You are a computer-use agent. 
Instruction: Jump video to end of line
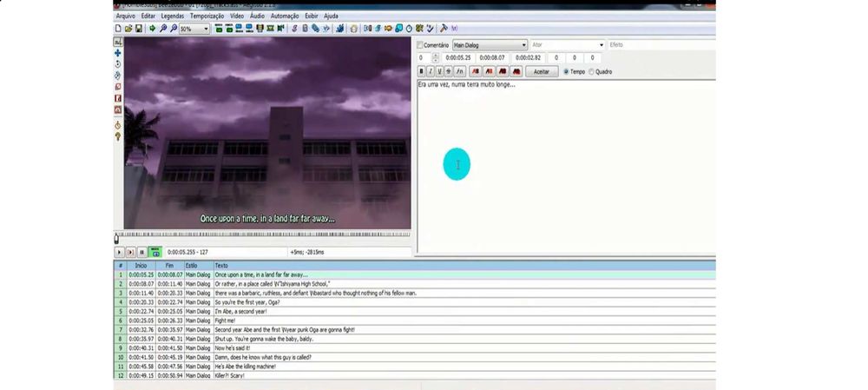(229, 29)
